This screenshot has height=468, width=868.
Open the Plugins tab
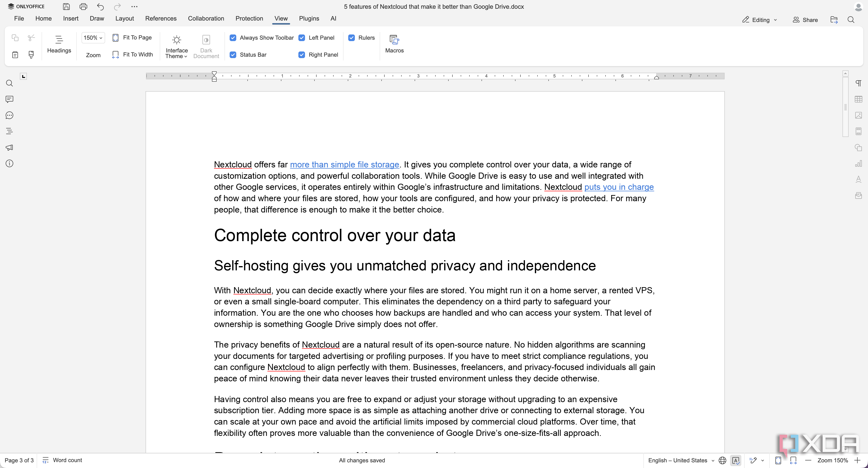[x=309, y=18]
